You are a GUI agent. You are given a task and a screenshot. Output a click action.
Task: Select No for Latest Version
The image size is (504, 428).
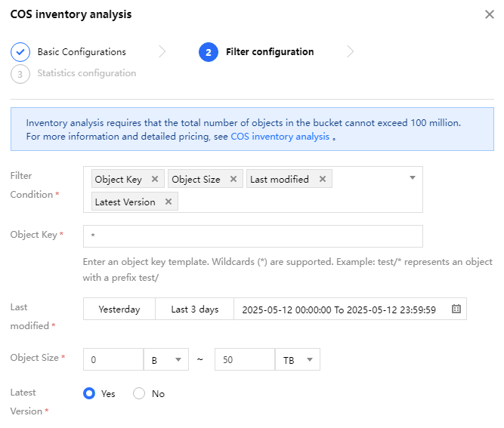tap(139, 393)
